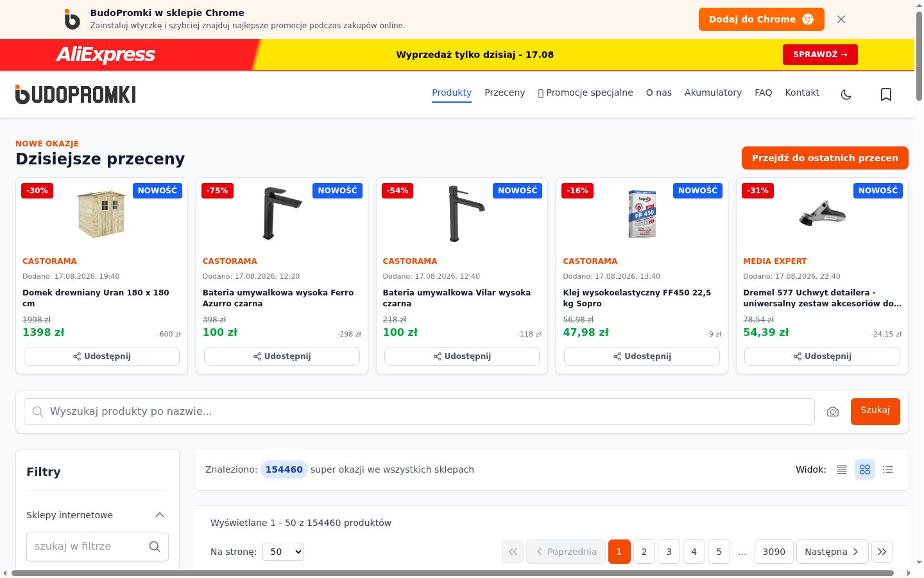The height and width of the screenshot is (578, 924).
Task: Click the 54,39 zł price
Action: [766, 333]
